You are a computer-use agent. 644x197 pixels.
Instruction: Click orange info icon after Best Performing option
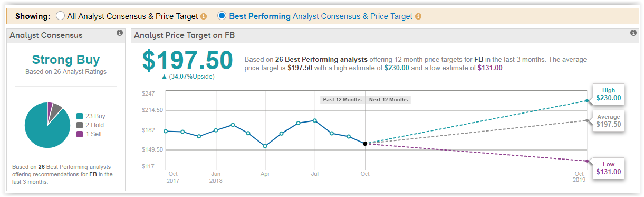tap(418, 16)
